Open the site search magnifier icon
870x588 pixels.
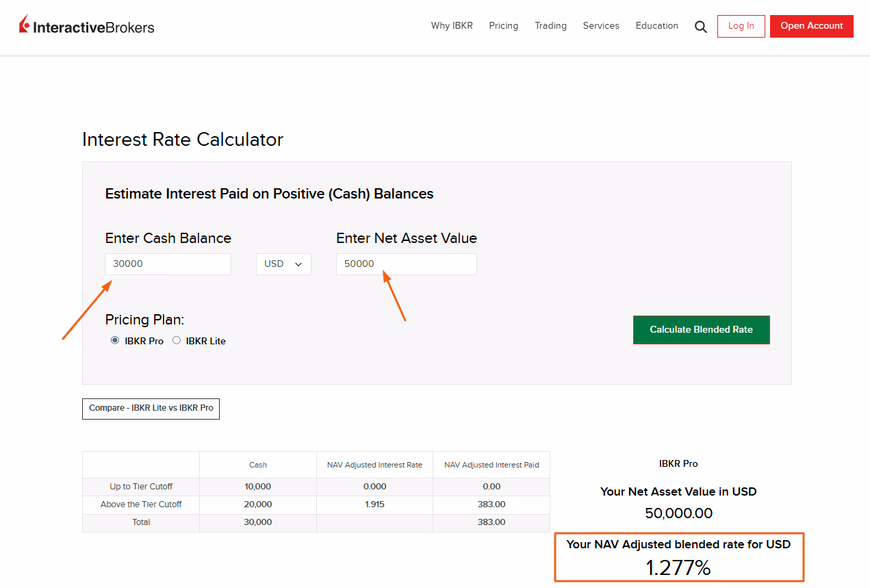pyautogui.click(x=701, y=27)
